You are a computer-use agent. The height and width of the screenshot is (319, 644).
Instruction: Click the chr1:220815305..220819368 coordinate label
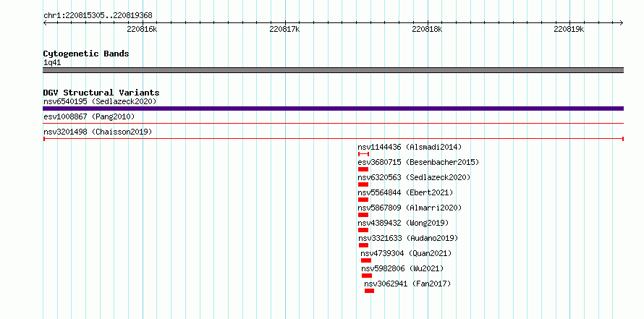pos(98,16)
